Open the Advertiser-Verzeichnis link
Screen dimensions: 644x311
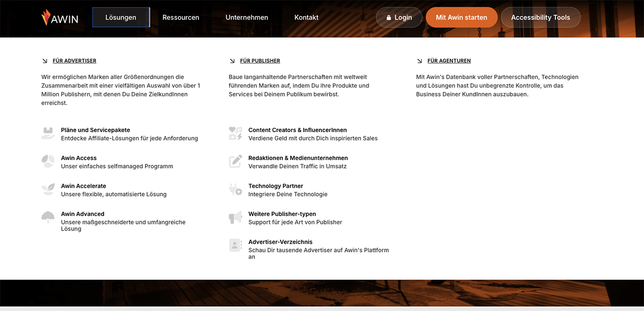coord(281,242)
